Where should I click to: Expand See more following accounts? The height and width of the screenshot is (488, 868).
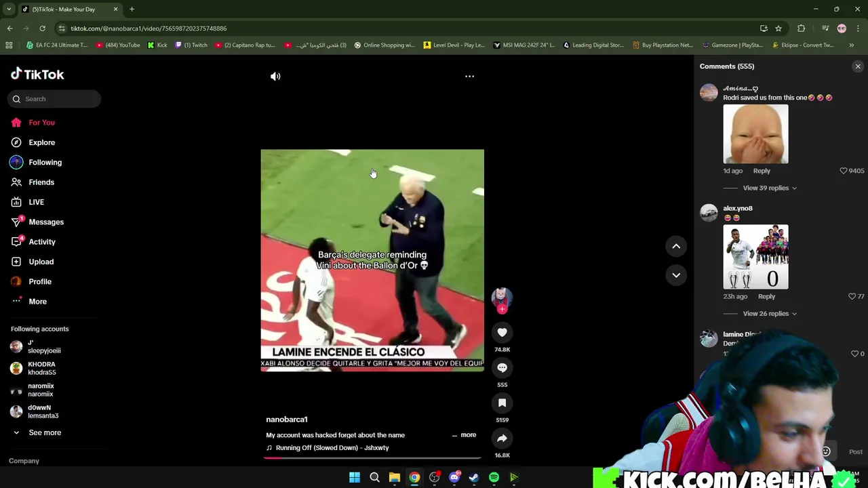click(x=45, y=432)
